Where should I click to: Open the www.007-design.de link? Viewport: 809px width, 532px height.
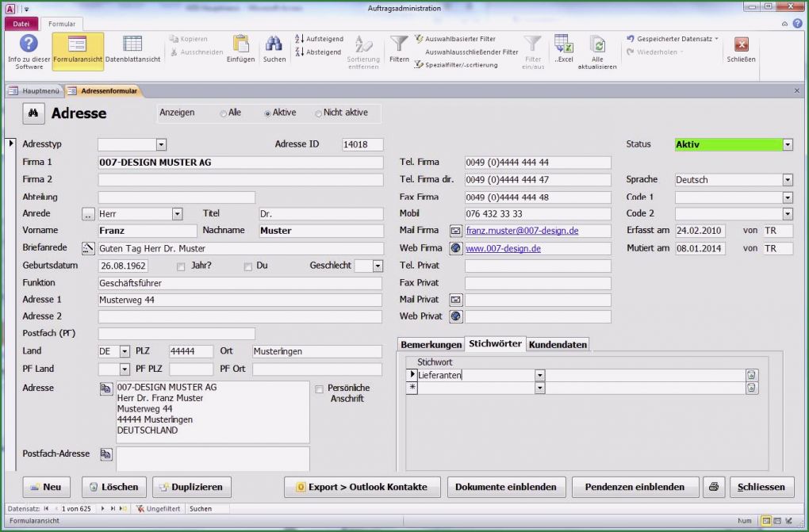502,248
